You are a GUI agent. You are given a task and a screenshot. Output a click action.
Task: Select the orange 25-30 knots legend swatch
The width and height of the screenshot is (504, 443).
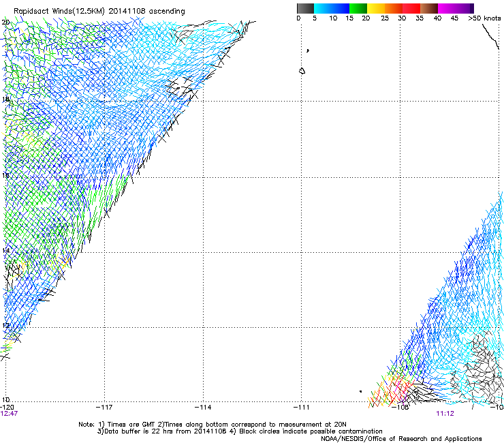[394, 8]
